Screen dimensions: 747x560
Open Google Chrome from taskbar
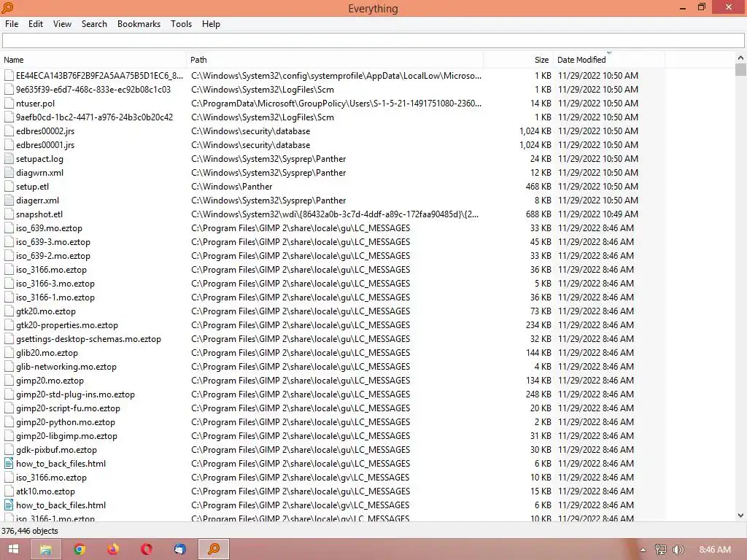coord(80,549)
